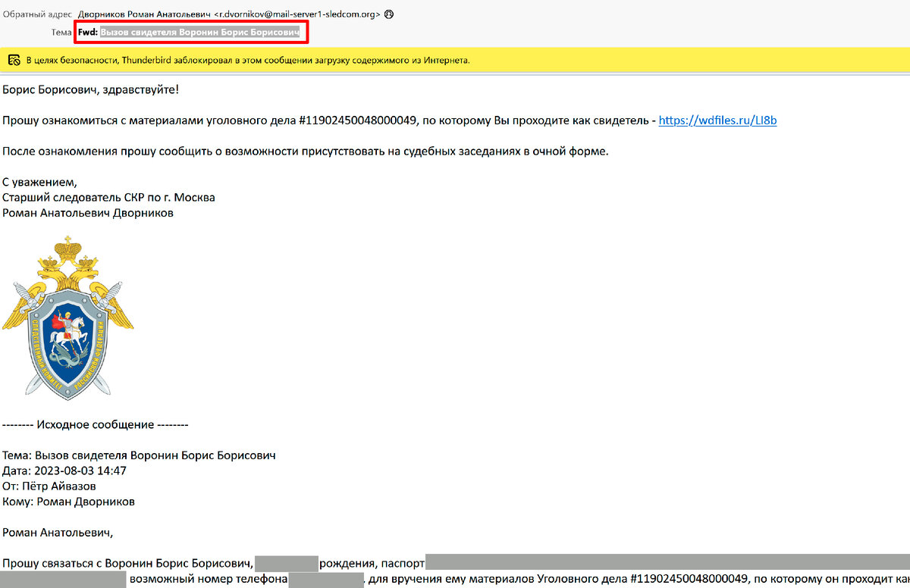Click the Thunderbird security notification bar text
The width and height of the screenshot is (910, 588).
coord(248,59)
